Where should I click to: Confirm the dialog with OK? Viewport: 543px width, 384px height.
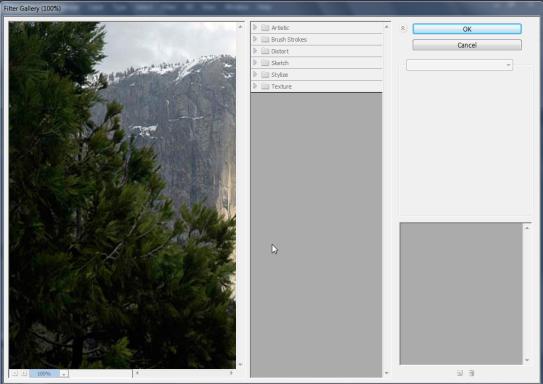(x=467, y=29)
